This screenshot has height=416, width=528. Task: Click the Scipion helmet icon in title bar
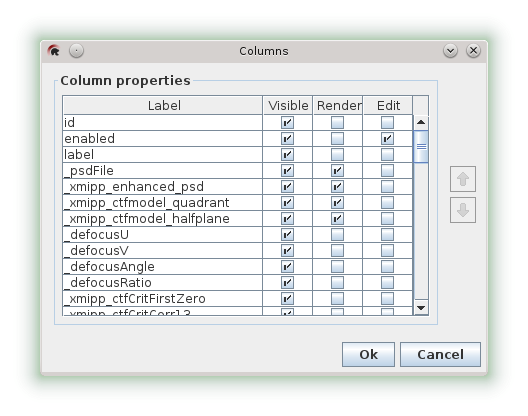(x=54, y=51)
